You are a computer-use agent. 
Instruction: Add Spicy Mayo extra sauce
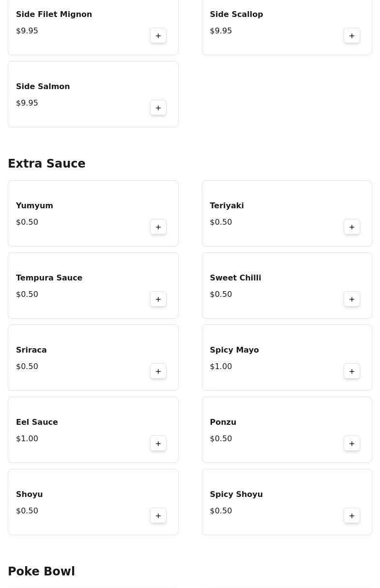pos(352,371)
